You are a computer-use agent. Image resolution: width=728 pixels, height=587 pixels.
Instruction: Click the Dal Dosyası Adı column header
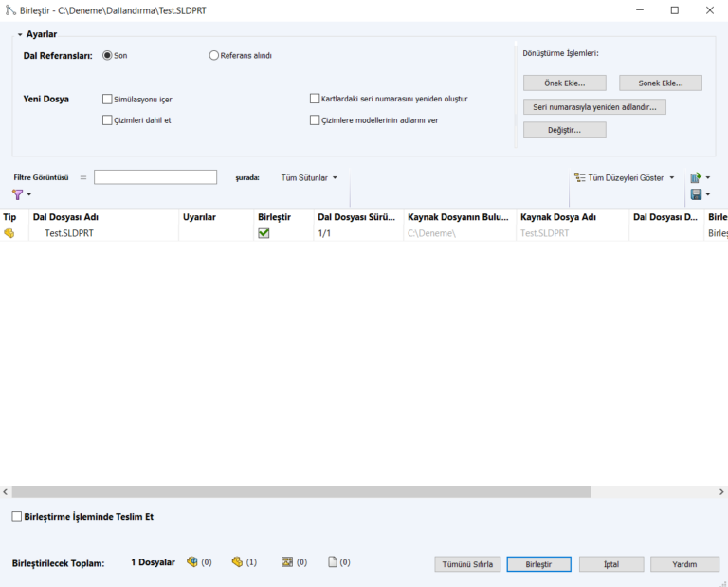[x=65, y=217]
